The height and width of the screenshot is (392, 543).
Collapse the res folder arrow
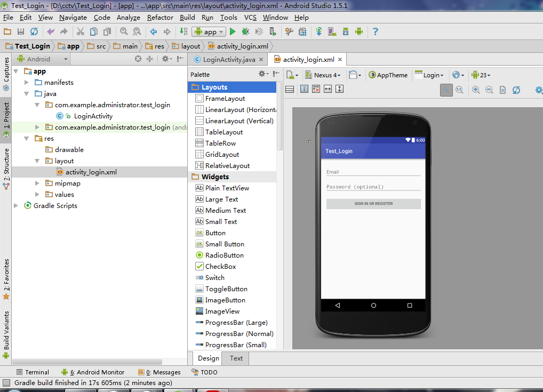tap(27, 139)
